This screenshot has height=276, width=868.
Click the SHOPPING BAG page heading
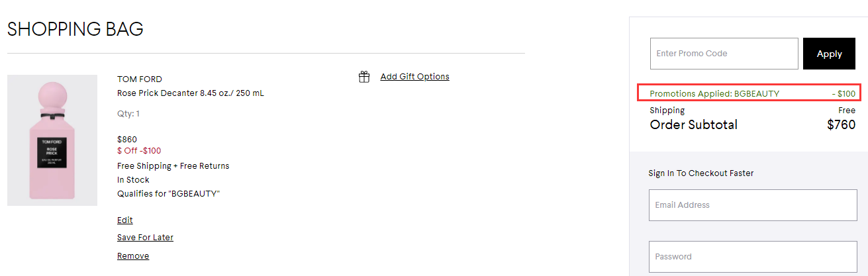click(75, 29)
